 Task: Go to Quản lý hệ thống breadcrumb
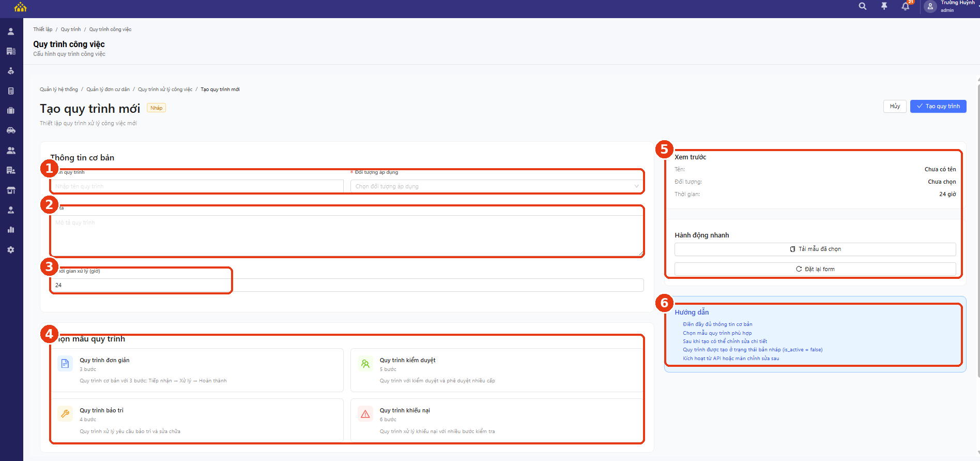coord(59,90)
